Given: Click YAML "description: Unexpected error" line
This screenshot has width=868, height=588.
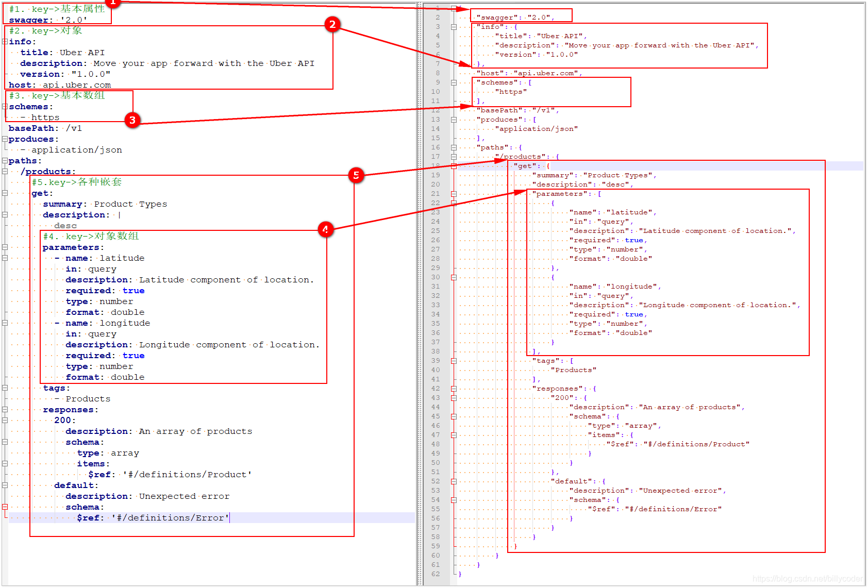Looking at the screenshot, I should (x=147, y=496).
